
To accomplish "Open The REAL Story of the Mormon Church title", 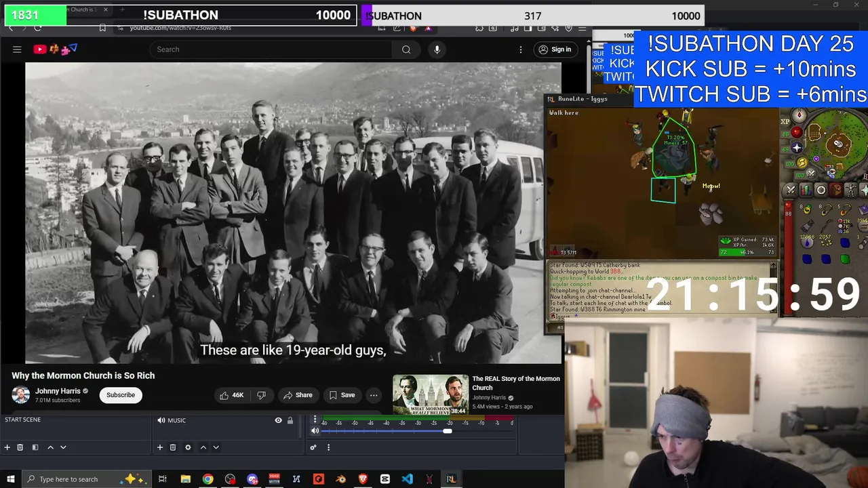I will tap(516, 383).
